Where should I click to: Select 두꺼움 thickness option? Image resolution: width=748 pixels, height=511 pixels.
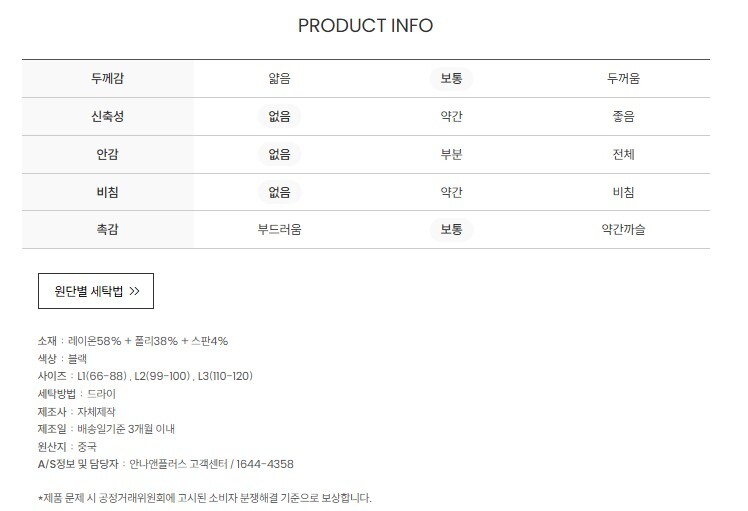tap(623, 78)
